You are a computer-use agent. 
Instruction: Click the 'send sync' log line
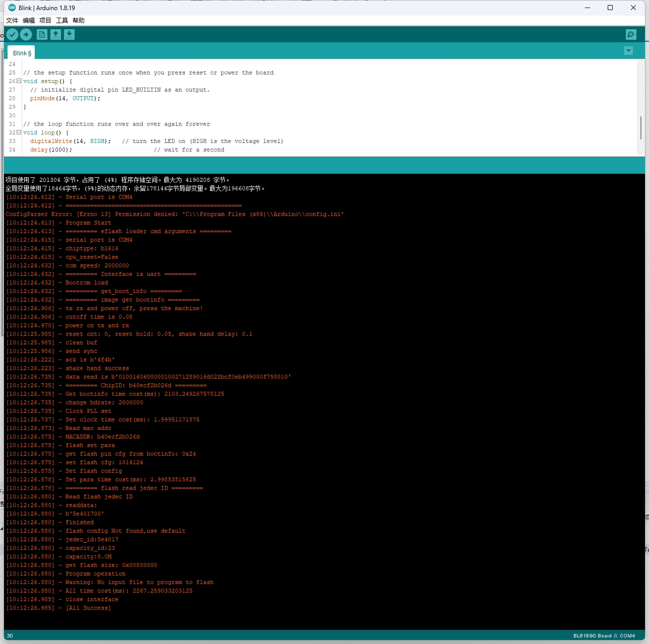(51, 351)
